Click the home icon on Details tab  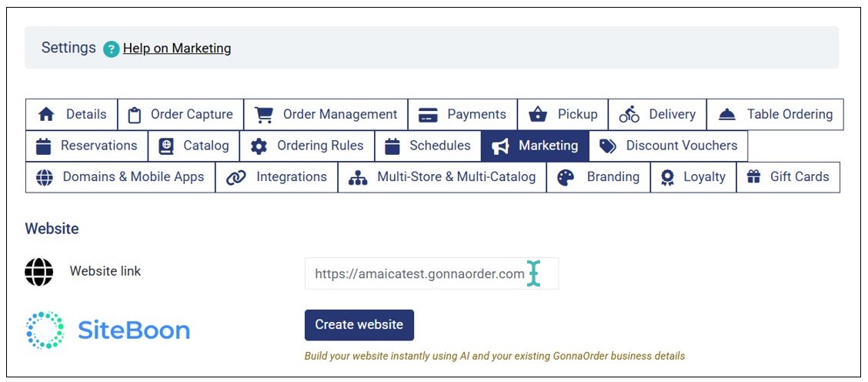click(x=46, y=115)
